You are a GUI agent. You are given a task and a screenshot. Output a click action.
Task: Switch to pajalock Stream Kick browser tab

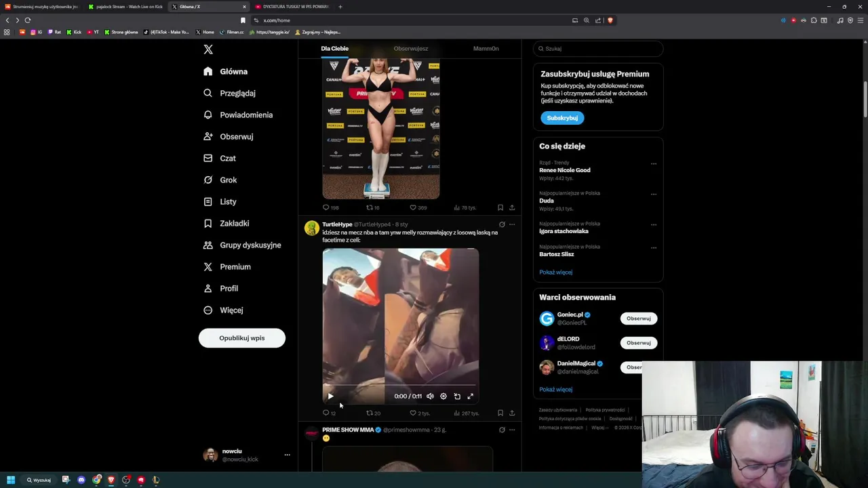click(125, 7)
